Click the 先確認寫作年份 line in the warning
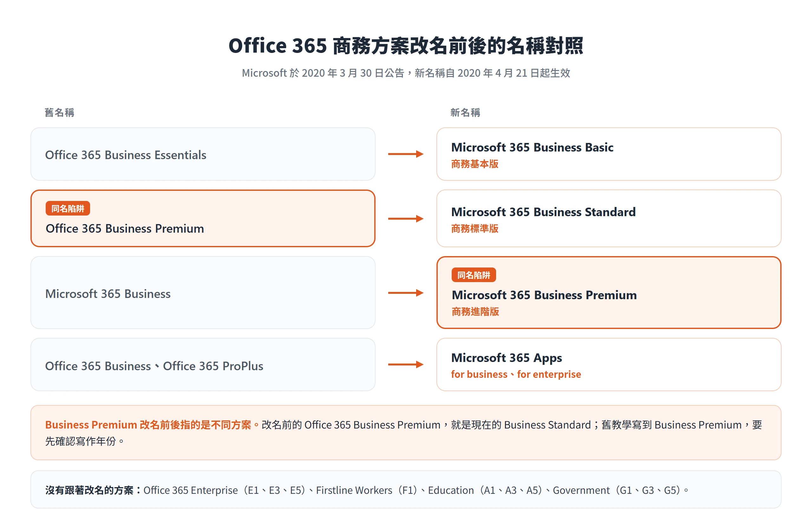 click(x=84, y=441)
